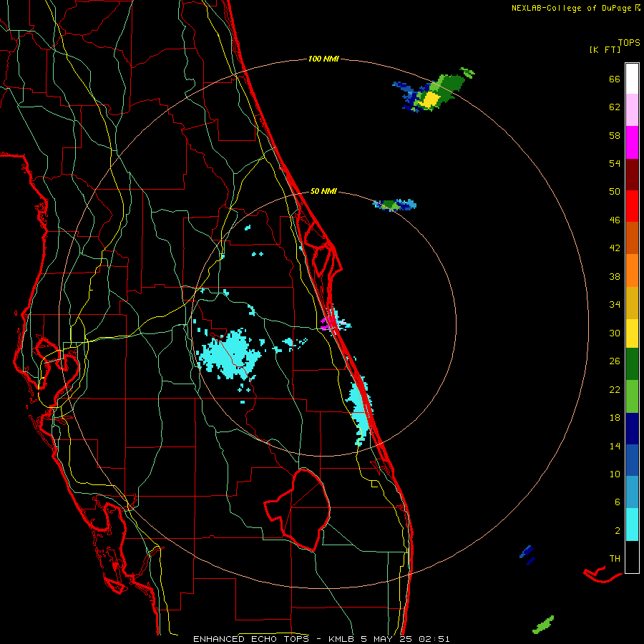644x644 pixels.
Task: Click the 46 legend value
Action: click(x=615, y=220)
